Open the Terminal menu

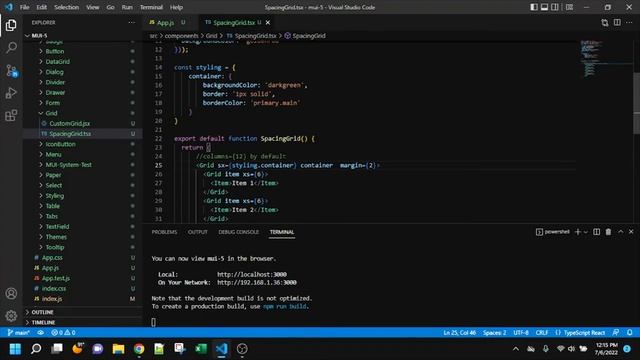click(151, 7)
